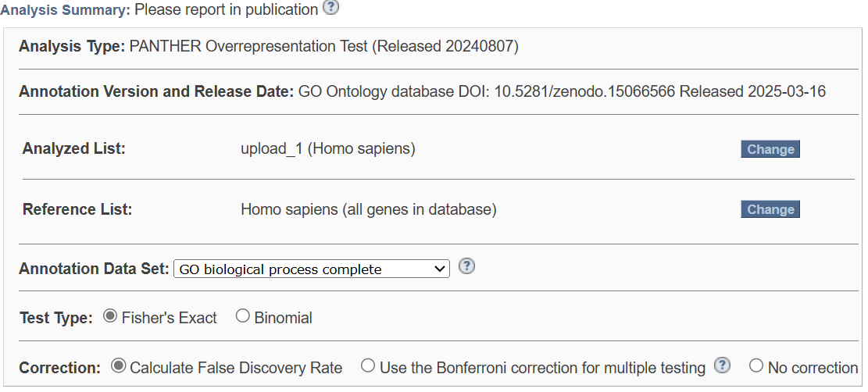This screenshot has height=392, width=868.
Task: Click Change button for Reference List
Action: pyautogui.click(x=770, y=209)
